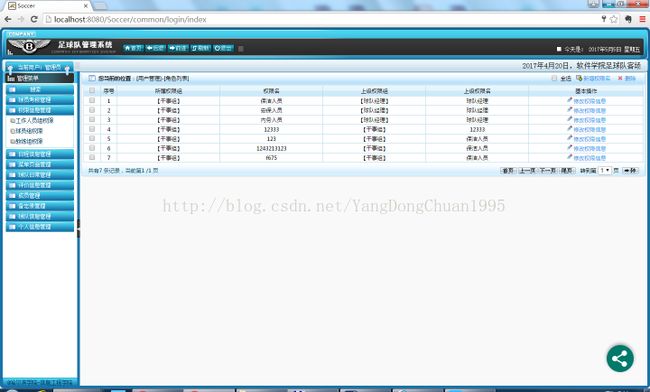Collapse the sidebar using the dark splitter handle
Screen dimensions: 650x392
78,228
